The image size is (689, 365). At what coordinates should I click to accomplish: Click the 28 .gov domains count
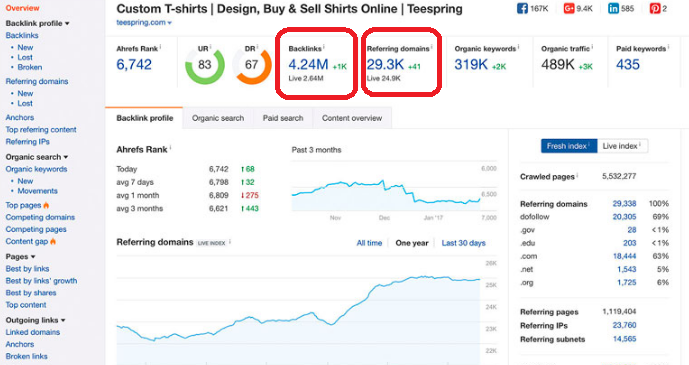point(632,230)
